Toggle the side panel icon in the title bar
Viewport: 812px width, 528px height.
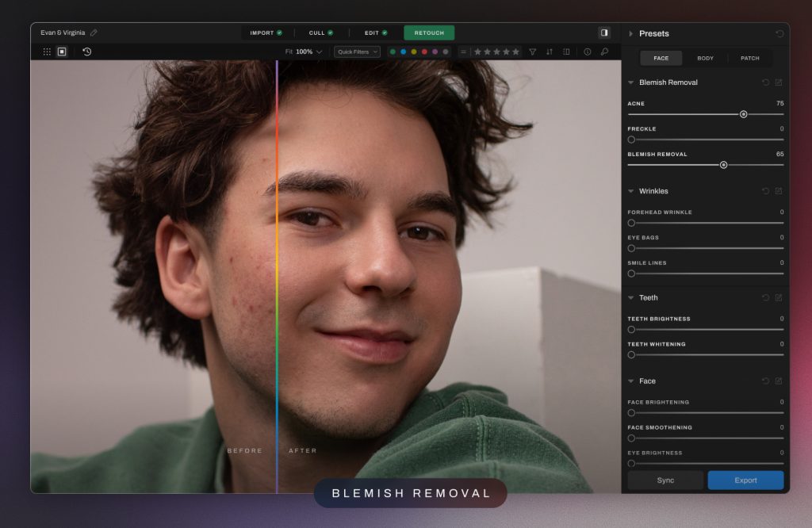[604, 33]
